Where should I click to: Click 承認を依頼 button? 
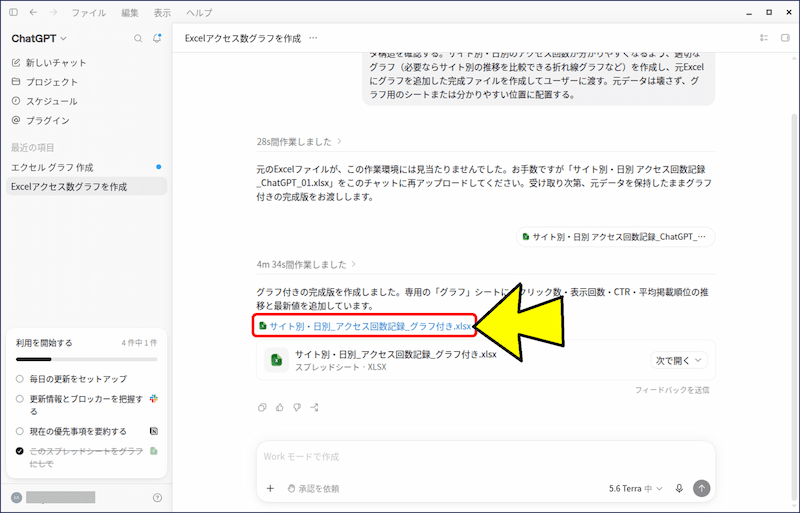pyautogui.click(x=313, y=488)
